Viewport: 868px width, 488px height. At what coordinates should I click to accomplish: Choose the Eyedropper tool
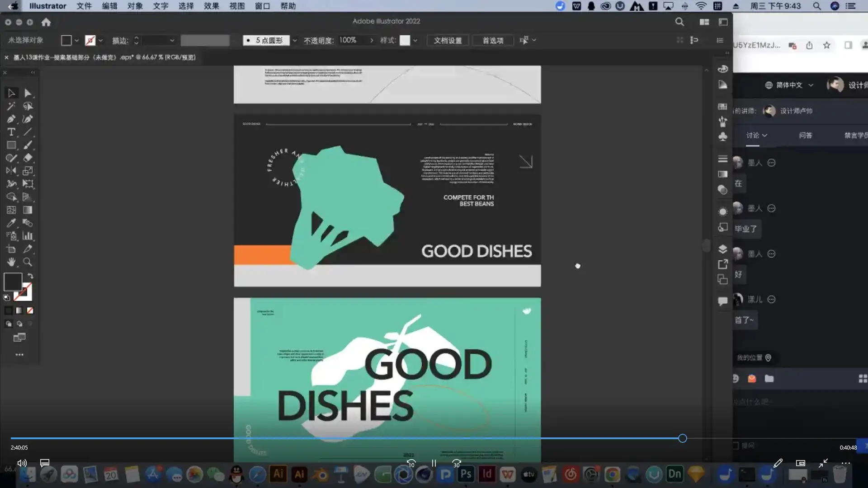point(11,223)
